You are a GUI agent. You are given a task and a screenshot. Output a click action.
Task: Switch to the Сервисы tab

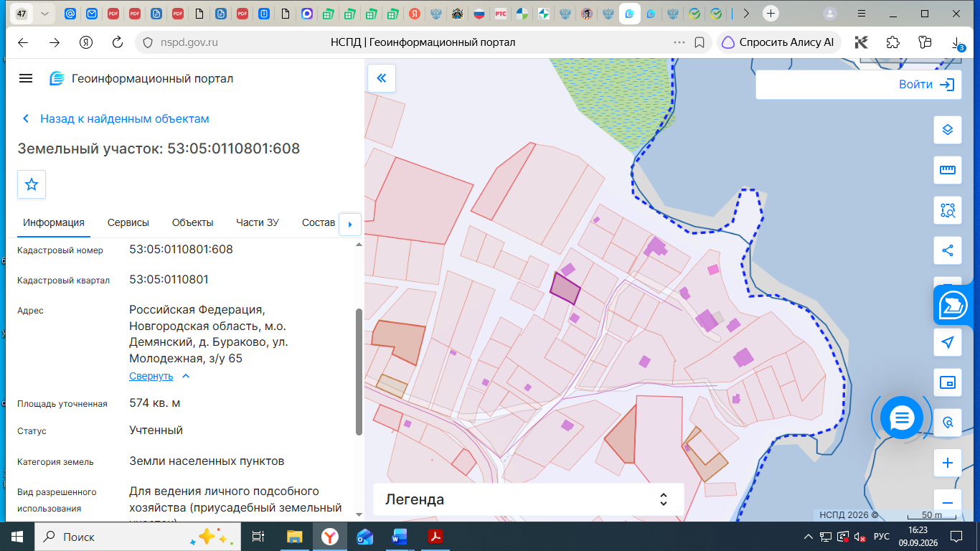[128, 222]
